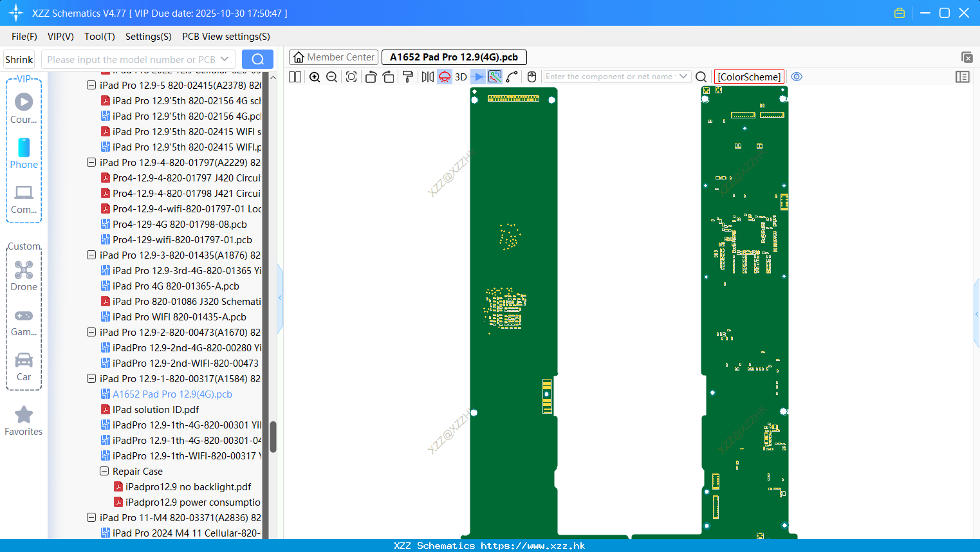Collapse the Repair Case folder

click(x=104, y=471)
